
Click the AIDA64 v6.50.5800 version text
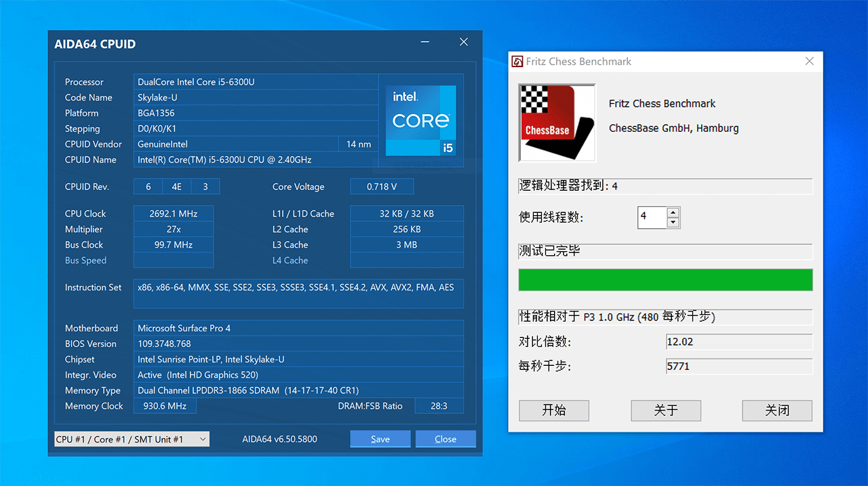pyautogui.click(x=279, y=439)
